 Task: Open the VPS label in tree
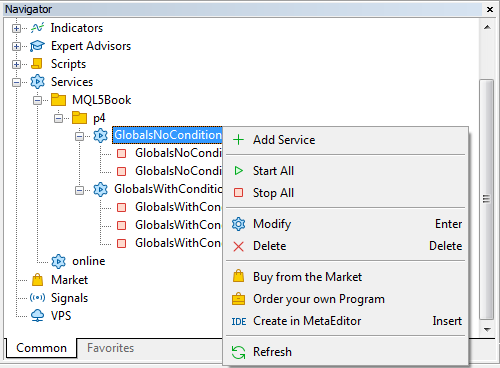pyautogui.click(x=61, y=316)
